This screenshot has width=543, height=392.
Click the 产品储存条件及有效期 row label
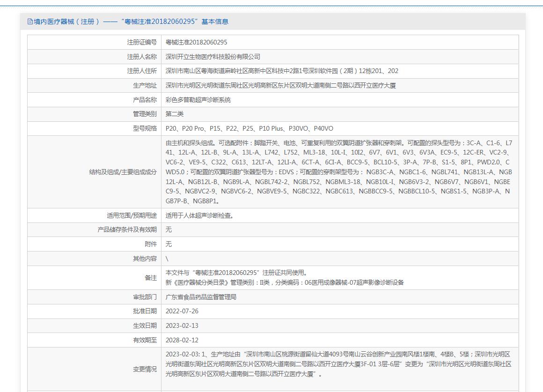coord(127,230)
